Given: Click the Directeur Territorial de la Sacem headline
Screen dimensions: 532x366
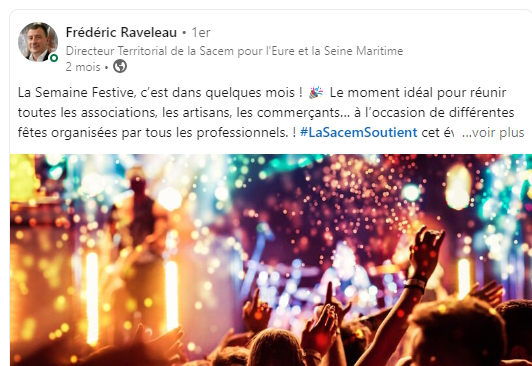Looking at the screenshot, I should tap(234, 51).
